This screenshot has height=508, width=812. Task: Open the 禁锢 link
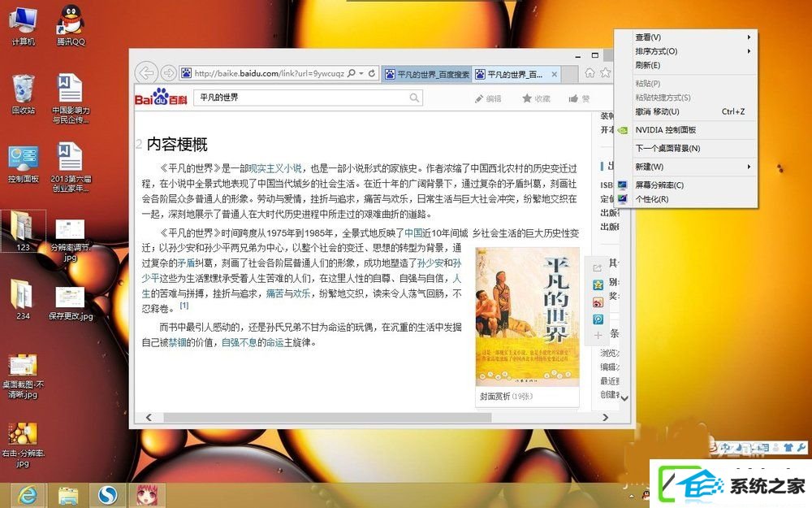pyautogui.click(x=177, y=343)
